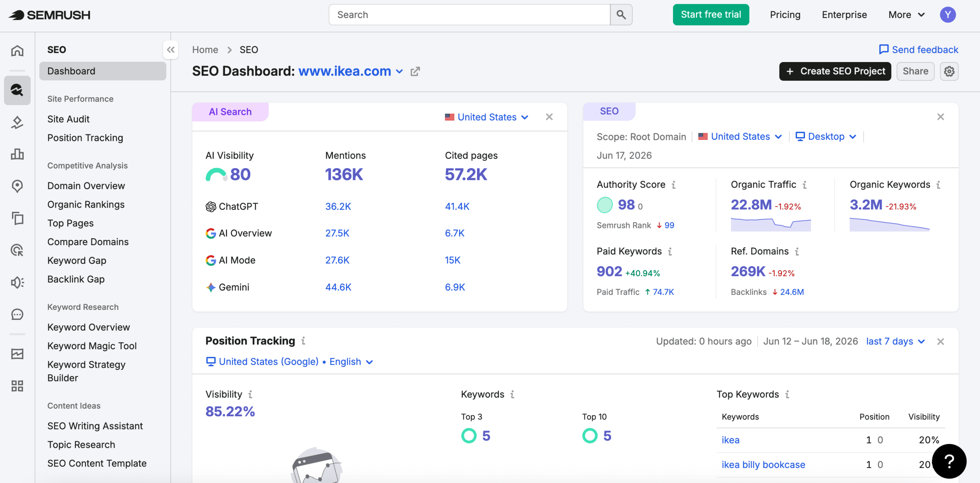
Task: Open the last 7 days dropdown
Action: (895, 341)
